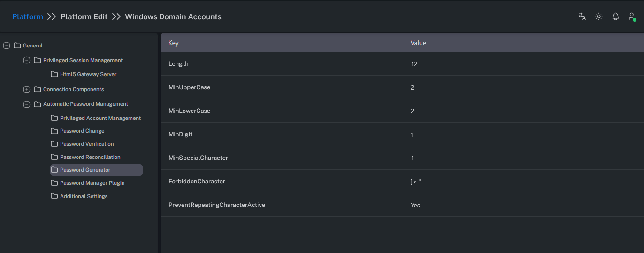
Task: Click the Platform Edit breadcrumb
Action: point(84,16)
